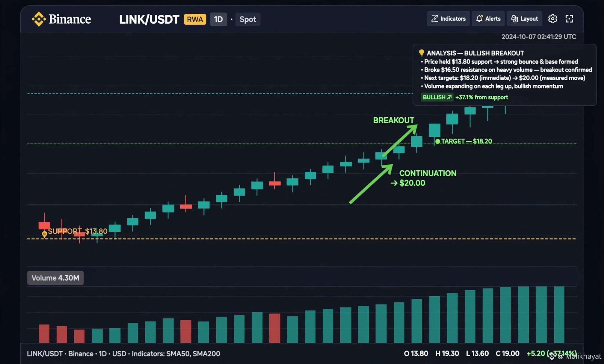Click the Next targets bullet line
Image resolution: width=604 pixels, height=364 pixels.
point(503,78)
